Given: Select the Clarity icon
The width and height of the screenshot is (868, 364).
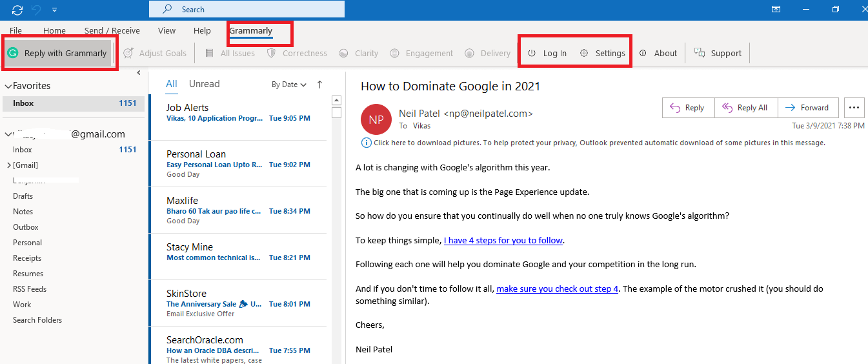Looking at the screenshot, I should pyautogui.click(x=343, y=54).
